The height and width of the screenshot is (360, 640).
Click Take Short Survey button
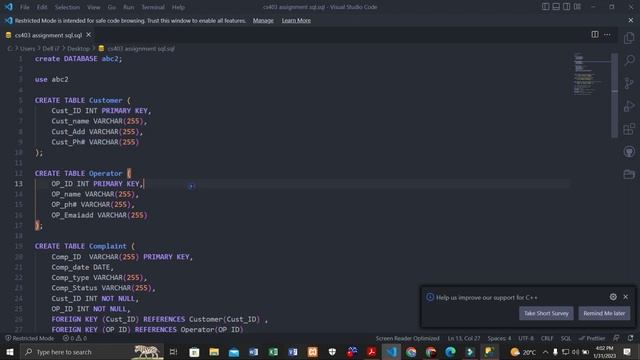546,313
